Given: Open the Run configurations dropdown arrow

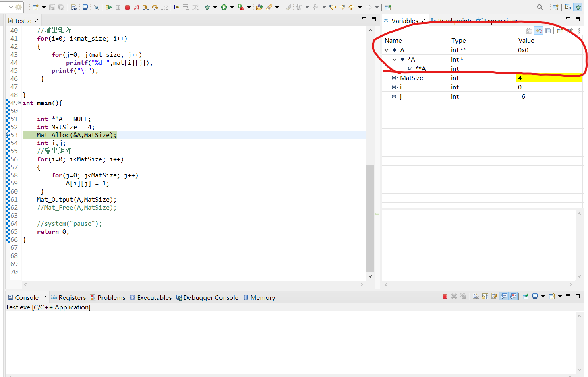Looking at the screenshot, I should [232, 7].
